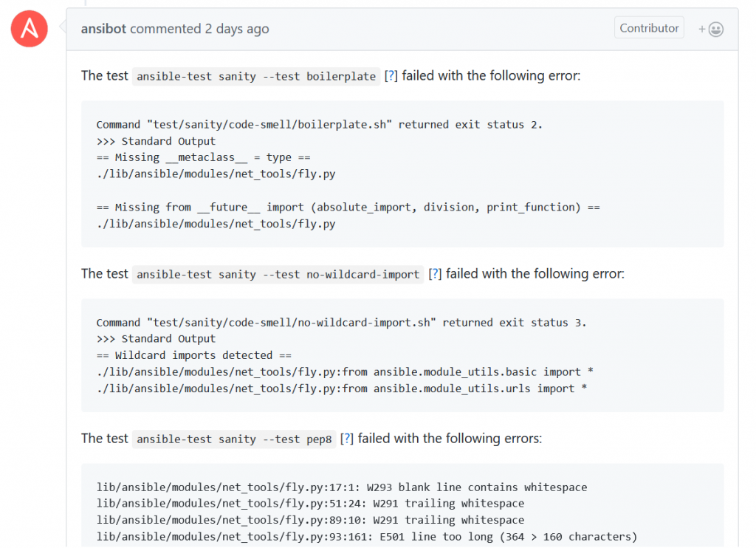756x548 pixels.
Task: Click the fly.py:89:10 W291 trailing whitespace error
Action: [x=310, y=520]
